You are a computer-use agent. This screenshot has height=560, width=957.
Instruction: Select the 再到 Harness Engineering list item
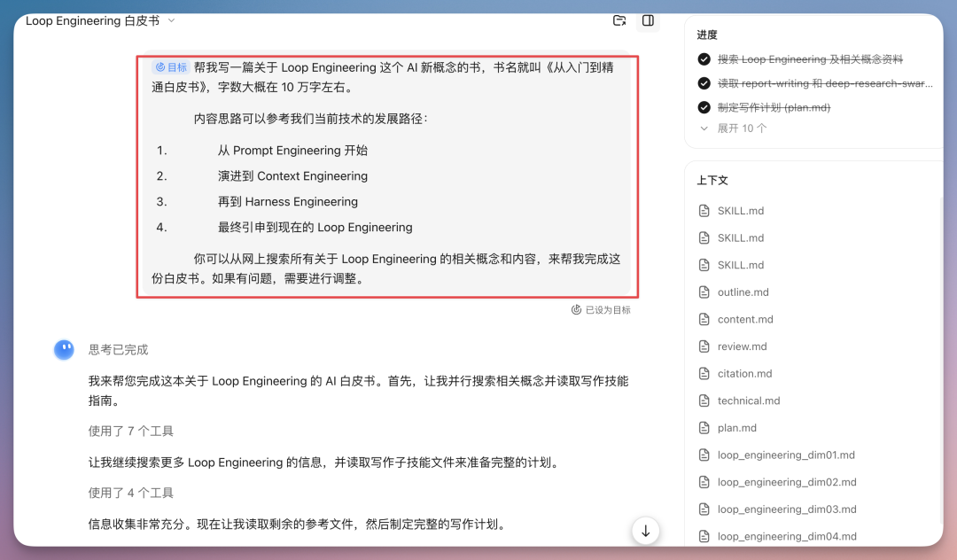click(x=287, y=202)
